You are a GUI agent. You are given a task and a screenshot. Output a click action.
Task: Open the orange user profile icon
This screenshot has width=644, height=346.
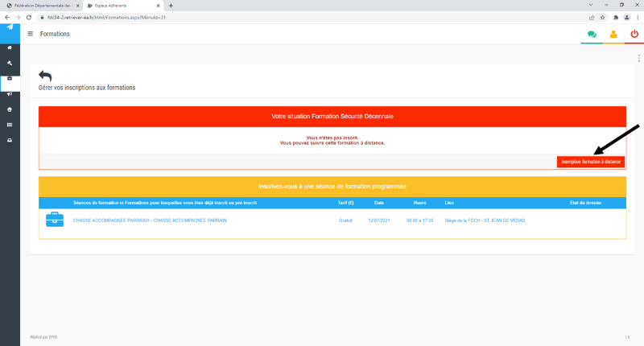[613, 35]
